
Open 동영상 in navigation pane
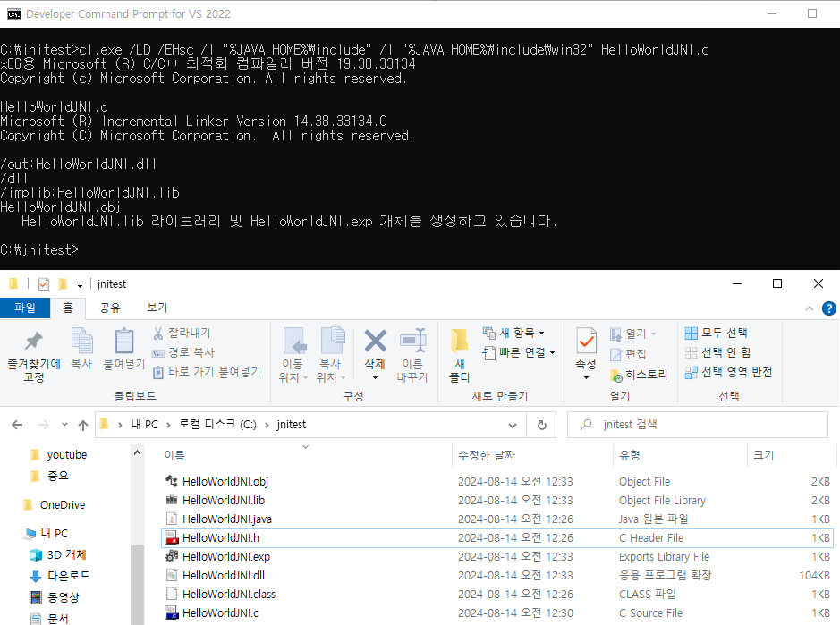(63, 597)
